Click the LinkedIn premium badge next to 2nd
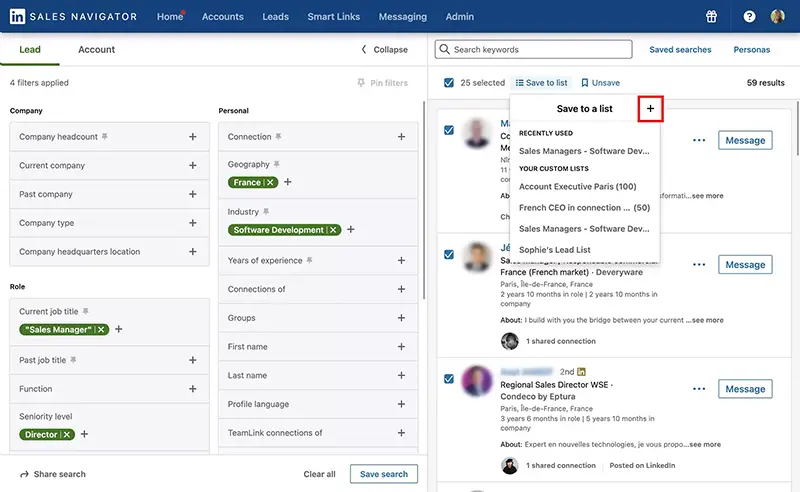Image resolution: width=800 pixels, height=492 pixels. pyautogui.click(x=581, y=372)
